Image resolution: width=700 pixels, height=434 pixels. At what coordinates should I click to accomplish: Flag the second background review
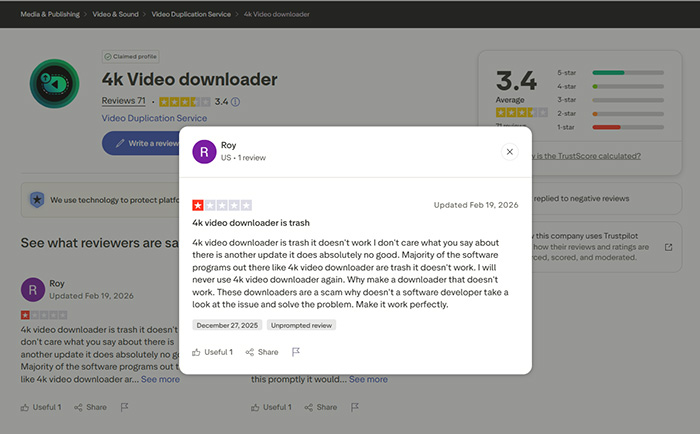coord(354,407)
